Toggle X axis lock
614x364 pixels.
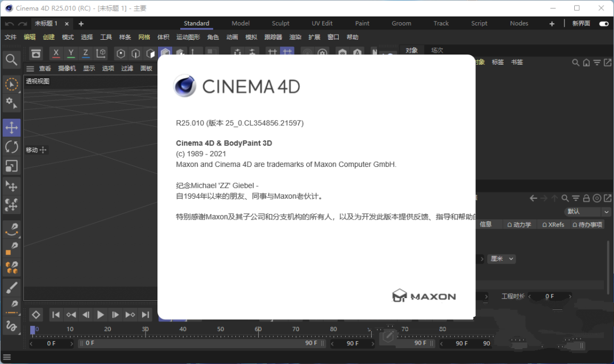tap(56, 53)
